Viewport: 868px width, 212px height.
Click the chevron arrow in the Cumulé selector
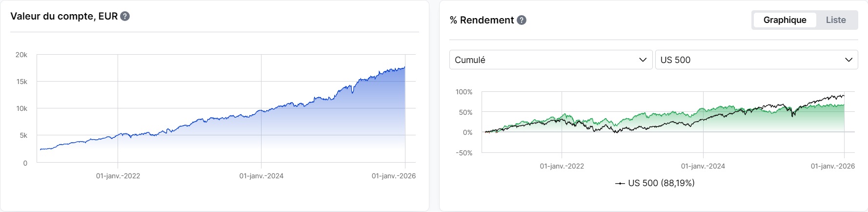click(x=643, y=60)
